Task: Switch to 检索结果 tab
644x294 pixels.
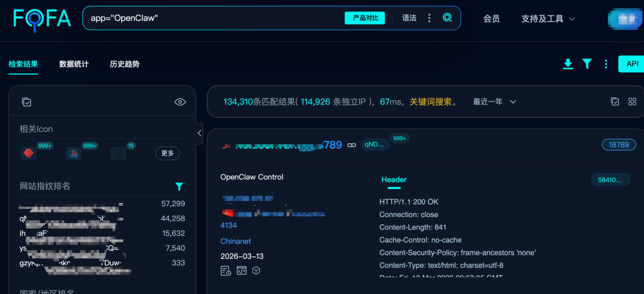Action: tap(23, 64)
